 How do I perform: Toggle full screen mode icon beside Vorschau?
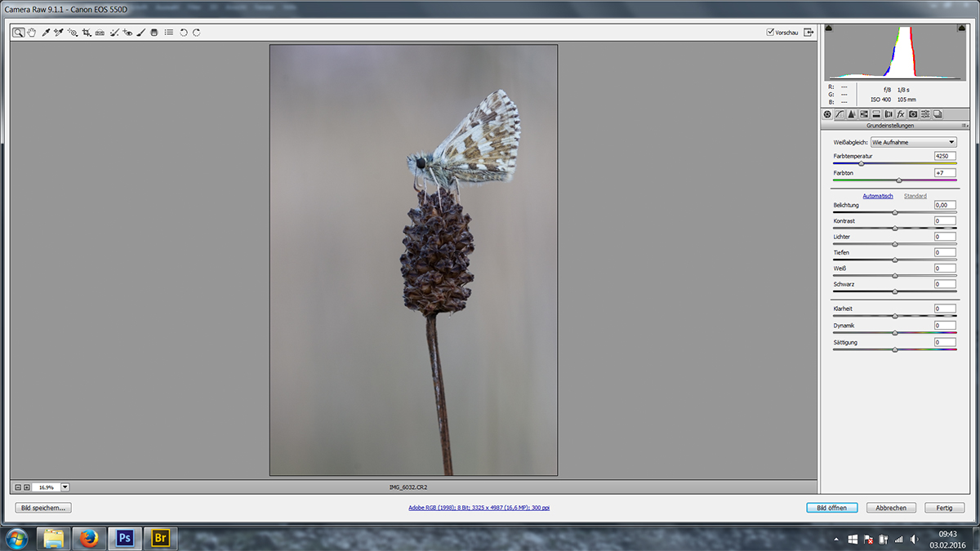click(x=808, y=33)
